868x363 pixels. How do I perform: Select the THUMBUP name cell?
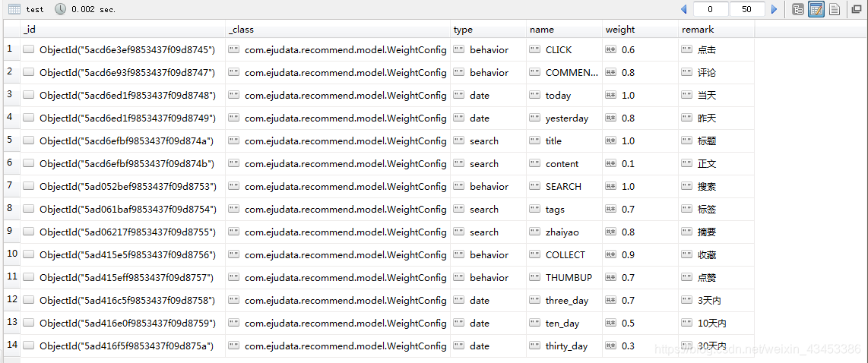coord(564,278)
